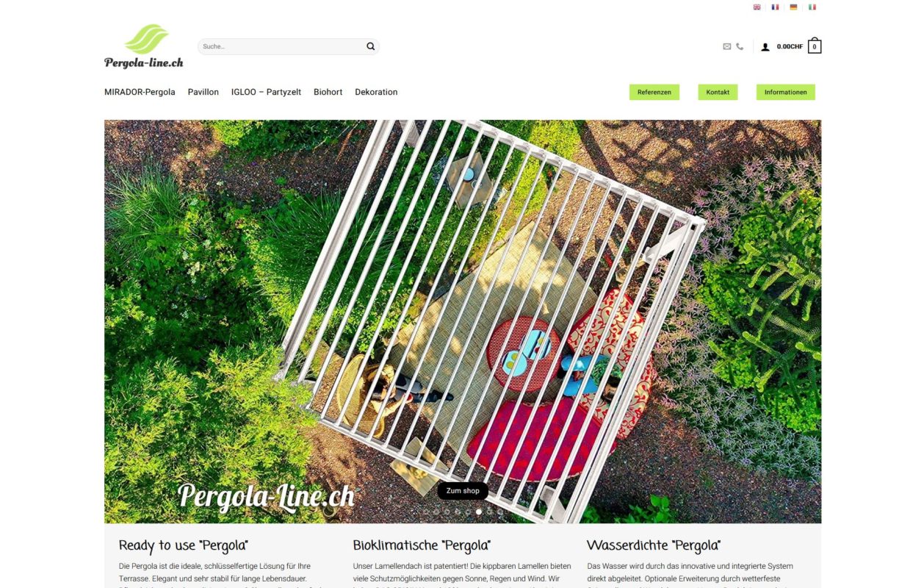Click the phone contact icon
The image size is (924, 588).
740,46
